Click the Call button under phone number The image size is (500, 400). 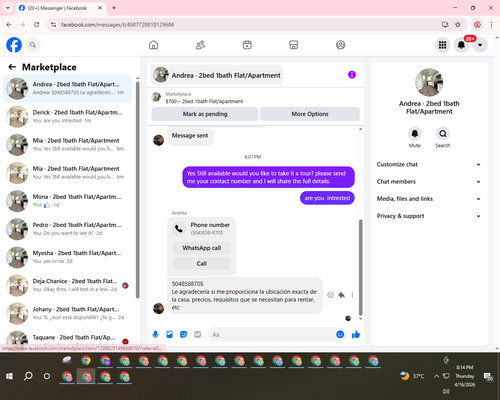click(x=202, y=264)
